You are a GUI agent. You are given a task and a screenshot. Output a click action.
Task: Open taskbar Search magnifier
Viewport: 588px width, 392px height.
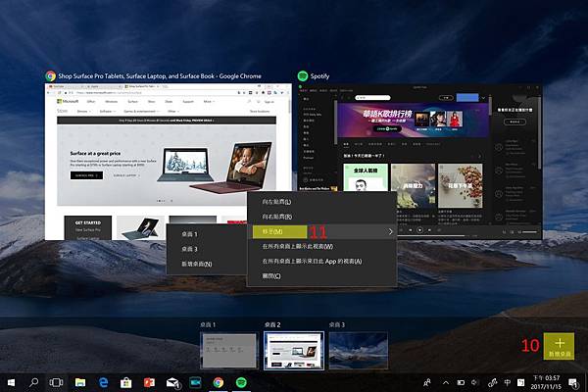33,382
